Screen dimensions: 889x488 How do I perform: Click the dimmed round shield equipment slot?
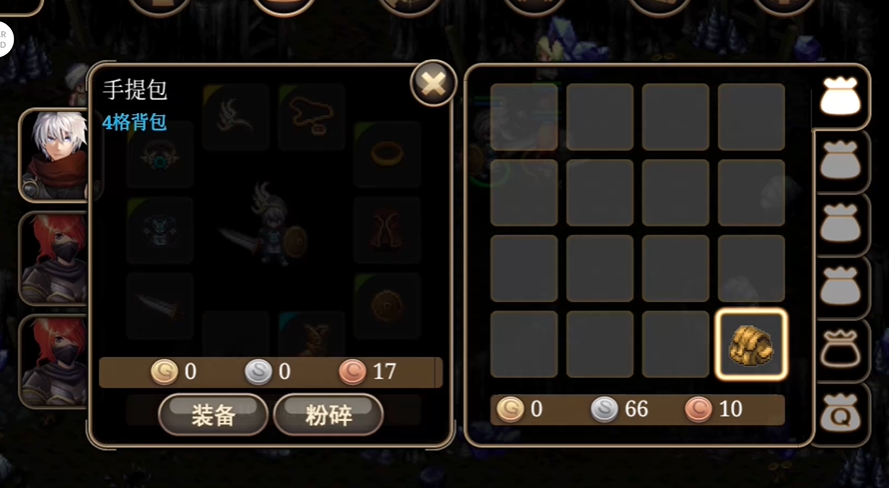tap(387, 306)
